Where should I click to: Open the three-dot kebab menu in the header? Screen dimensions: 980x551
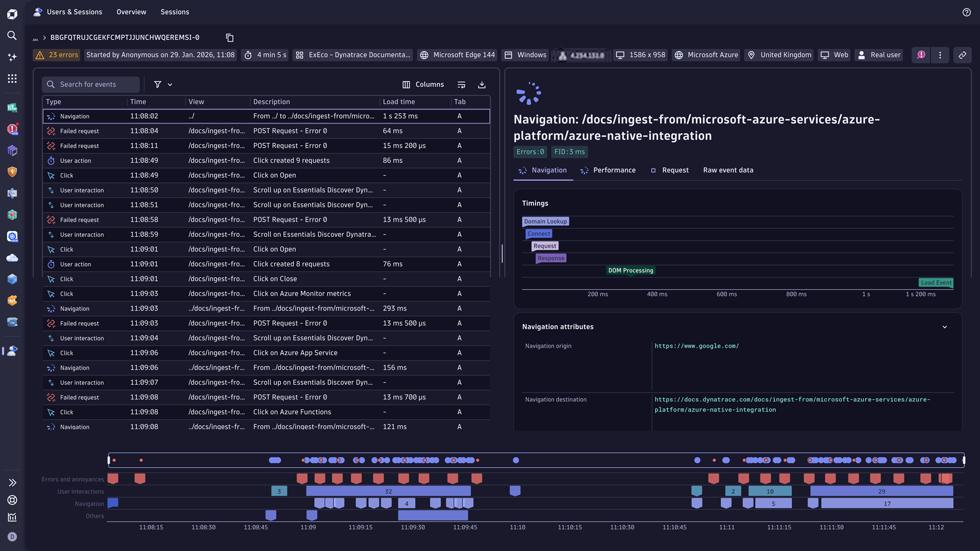(x=940, y=55)
